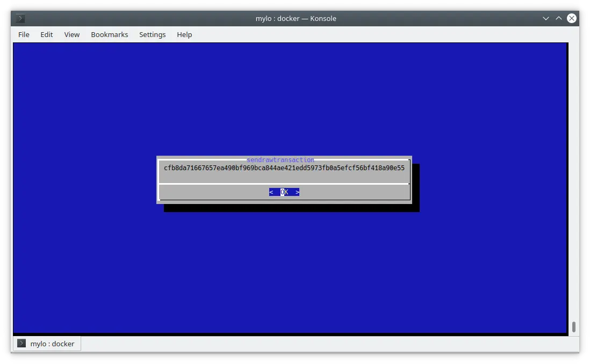The height and width of the screenshot is (364, 590).
Task: Click the left angle bracket beside OK
Action: [x=271, y=192]
